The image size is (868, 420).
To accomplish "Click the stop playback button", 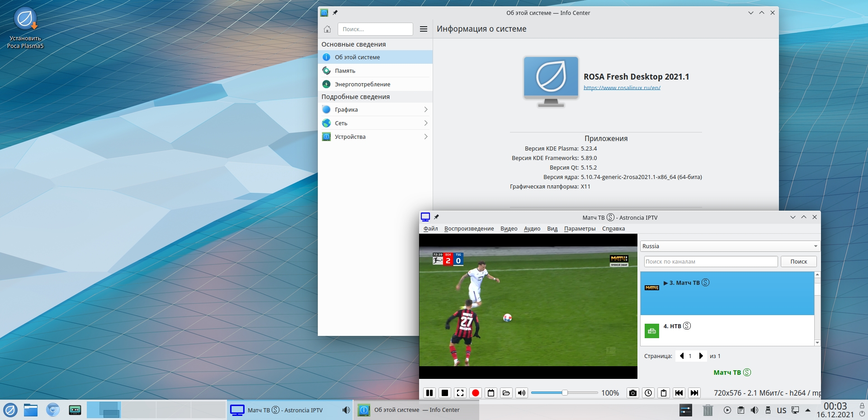I will point(445,393).
